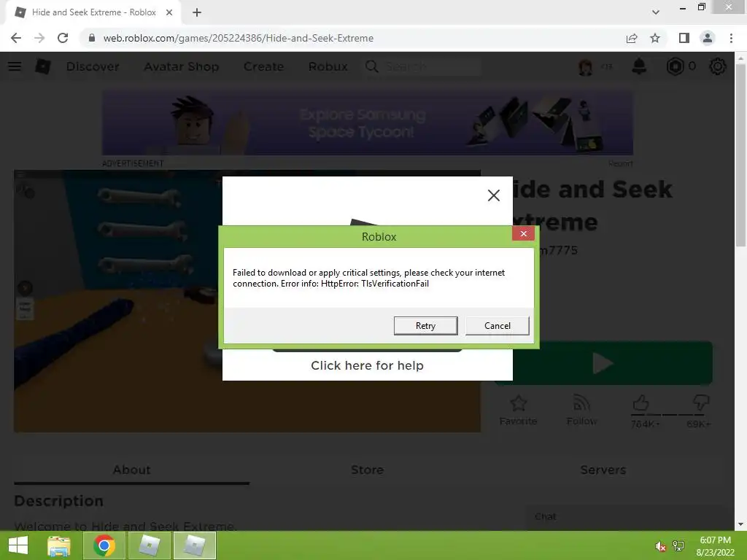Click the Report link under the ad
The image size is (747, 560).
[620, 163]
